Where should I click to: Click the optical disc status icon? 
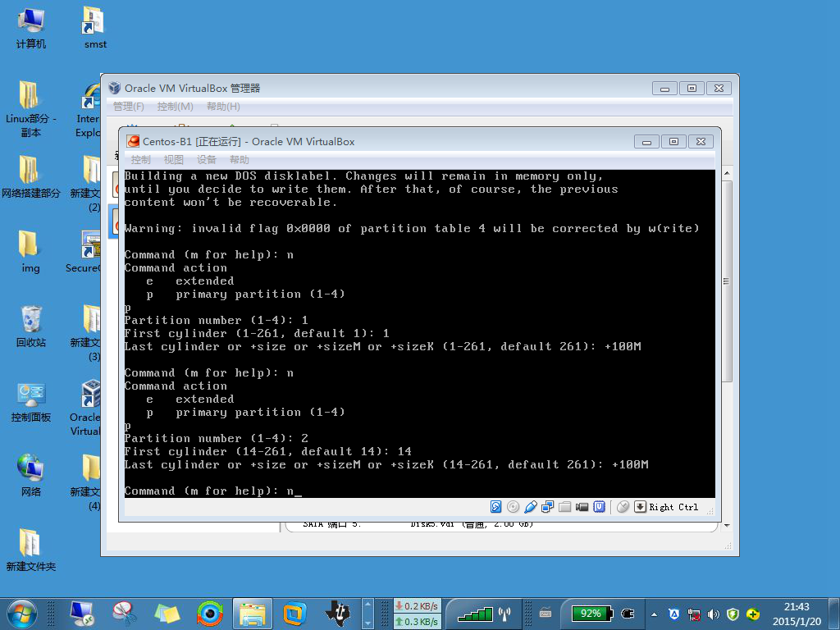(514, 507)
